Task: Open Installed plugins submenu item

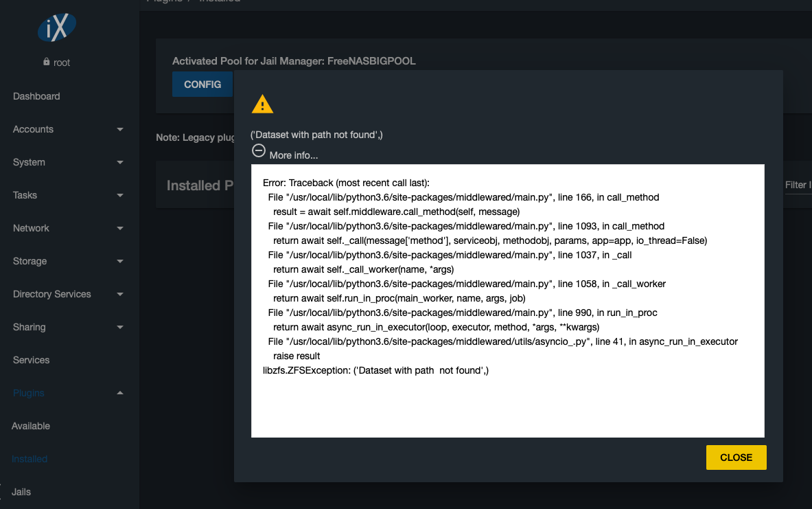Action: pos(30,459)
